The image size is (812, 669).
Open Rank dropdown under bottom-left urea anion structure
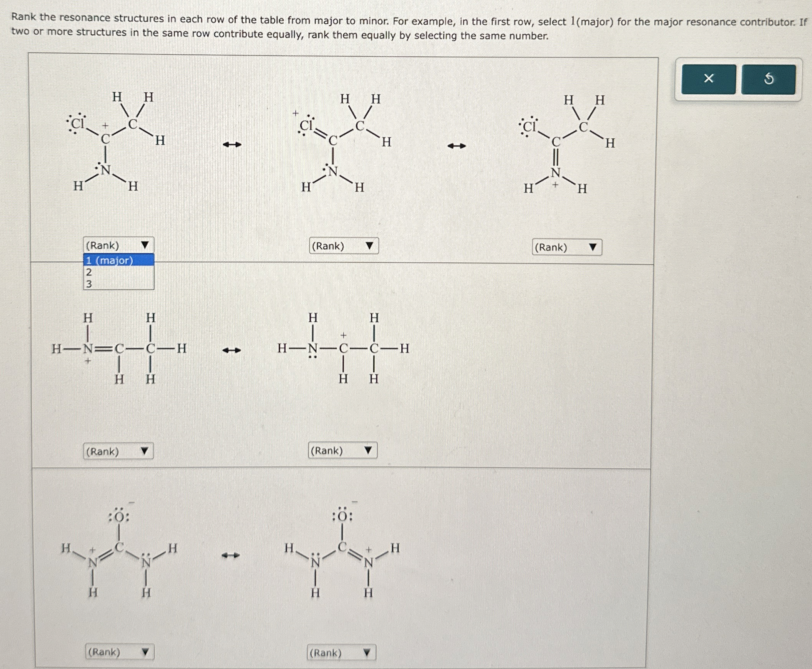tap(119, 652)
